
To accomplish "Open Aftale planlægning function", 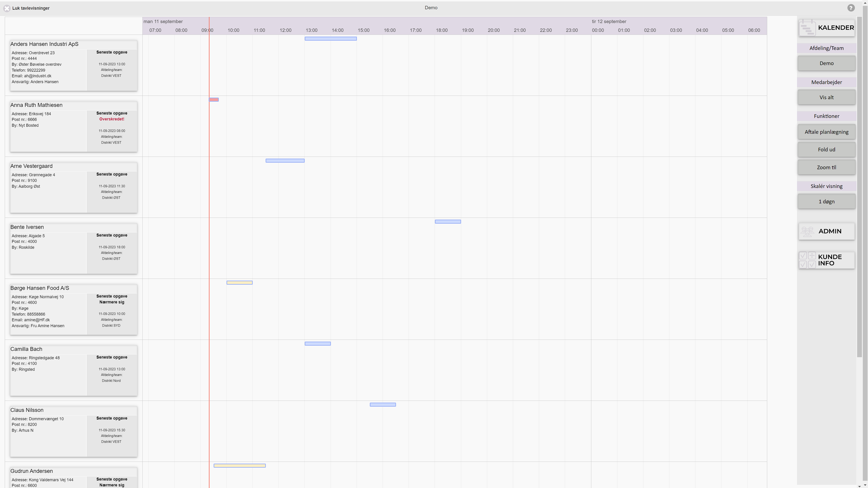I will click(827, 132).
